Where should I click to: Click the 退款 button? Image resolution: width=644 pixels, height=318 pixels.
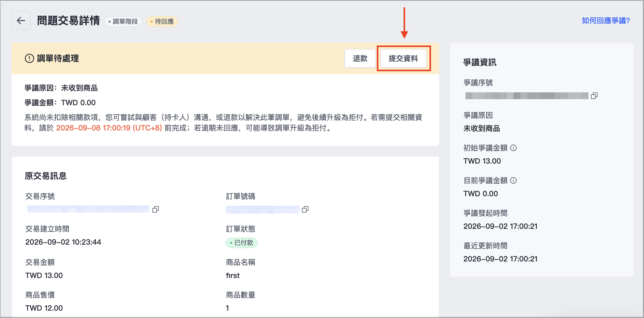360,58
